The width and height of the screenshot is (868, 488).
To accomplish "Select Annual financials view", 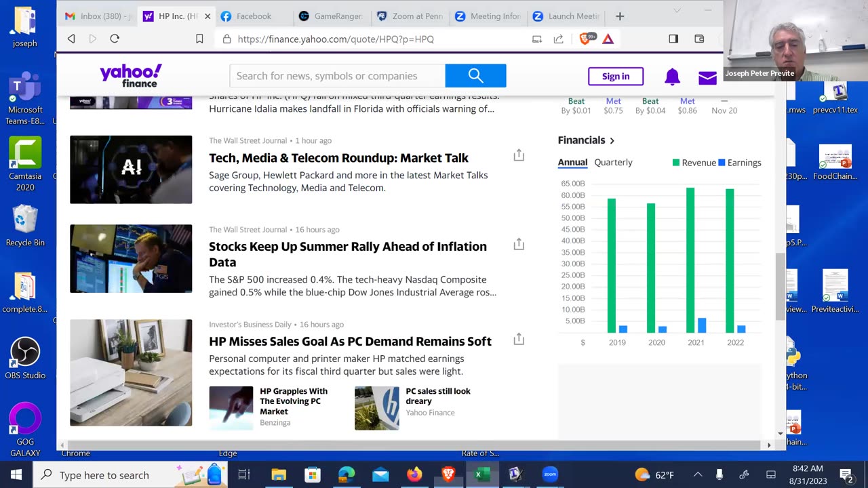I will (x=572, y=162).
